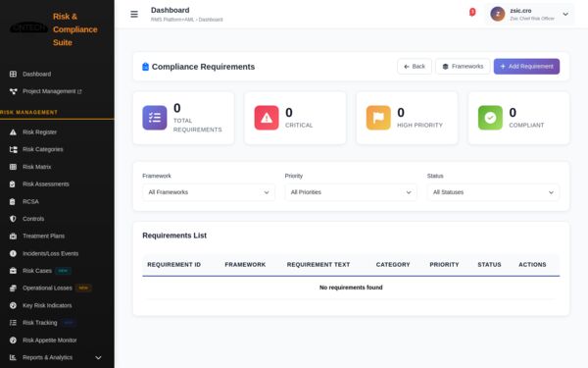Click the Critical red warning icon
Image resolution: width=588 pixels, height=368 pixels.
pos(267,118)
